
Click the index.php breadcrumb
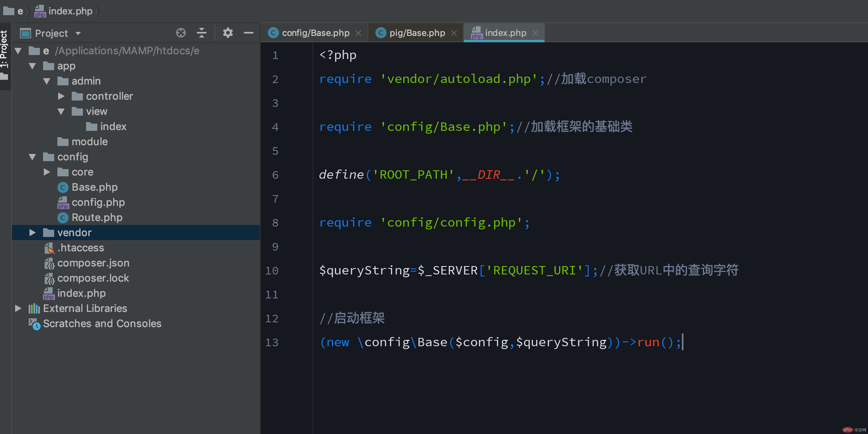coord(64,11)
